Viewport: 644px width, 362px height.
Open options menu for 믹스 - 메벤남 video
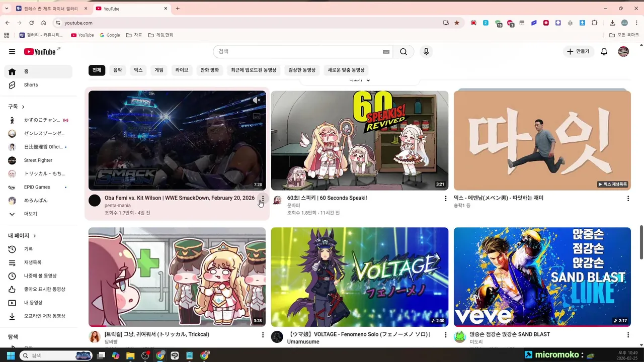coord(628,199)
